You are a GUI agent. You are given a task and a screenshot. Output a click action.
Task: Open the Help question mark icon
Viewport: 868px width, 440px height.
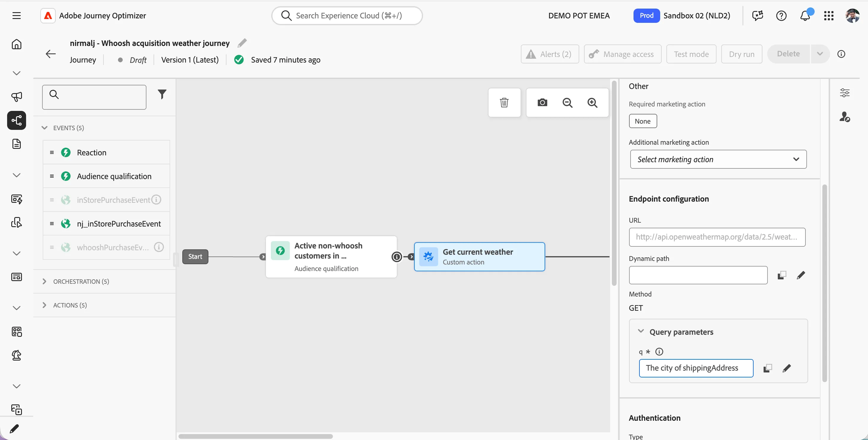781,15
